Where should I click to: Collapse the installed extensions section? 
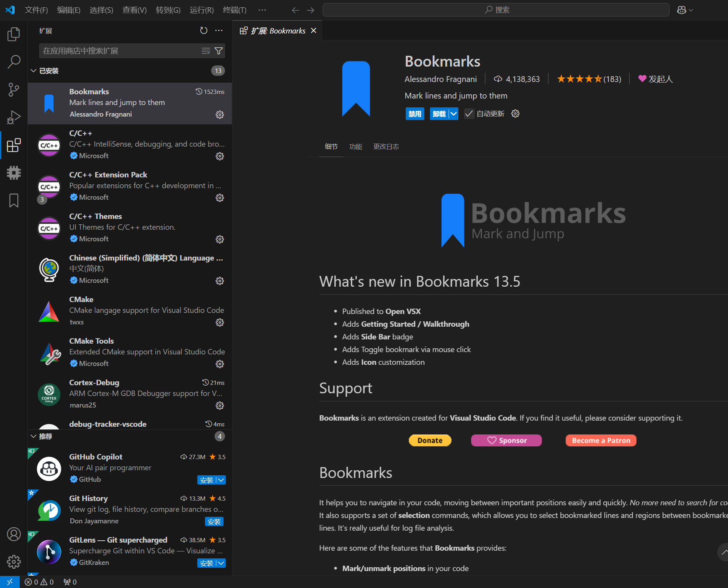tap(34, 71)
